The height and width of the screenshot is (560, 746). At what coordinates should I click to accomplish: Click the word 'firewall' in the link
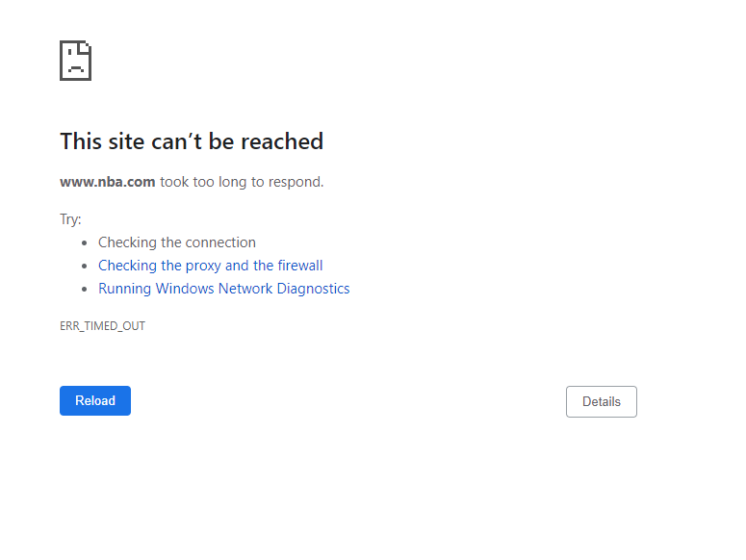[x=300, y=266]
